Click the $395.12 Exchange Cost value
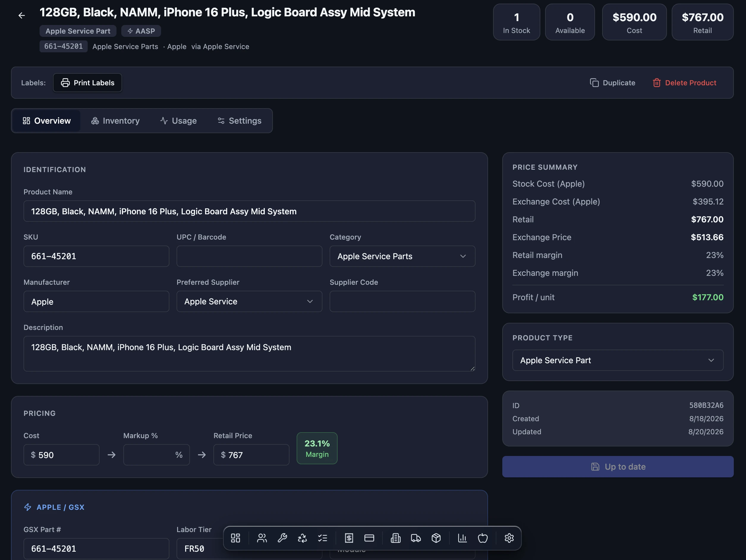Image resolution: width=746 pixels, height=560 pixels. 708,202
